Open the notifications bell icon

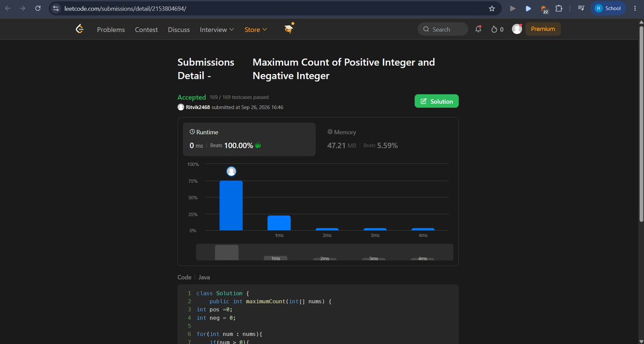click(478, 29)
